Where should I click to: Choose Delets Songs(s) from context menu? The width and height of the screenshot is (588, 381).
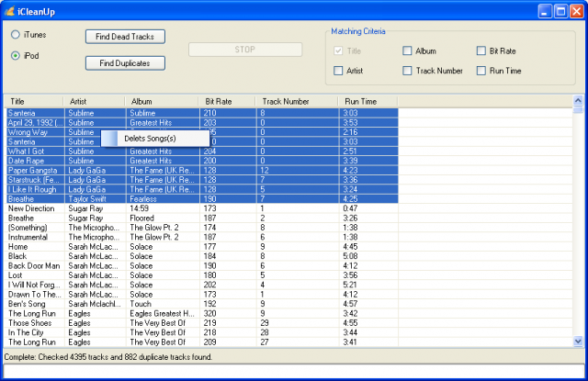155,139
